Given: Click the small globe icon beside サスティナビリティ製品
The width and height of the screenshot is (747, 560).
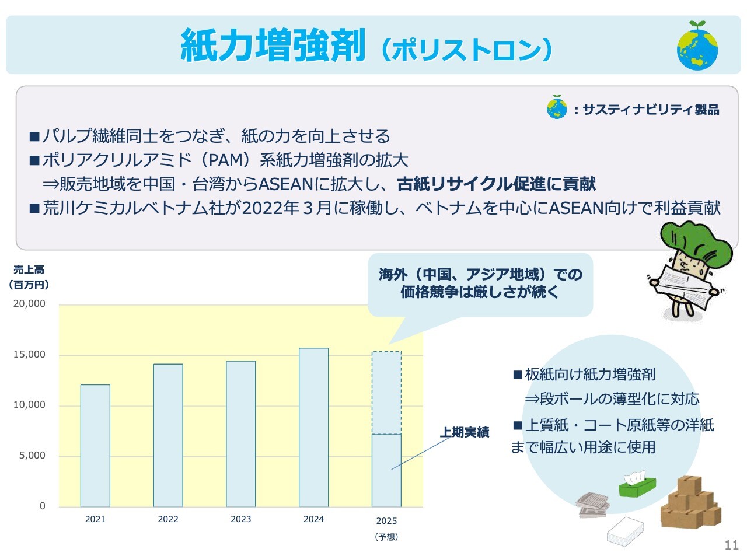Looking at the screenshot, I should coord(557,108).
